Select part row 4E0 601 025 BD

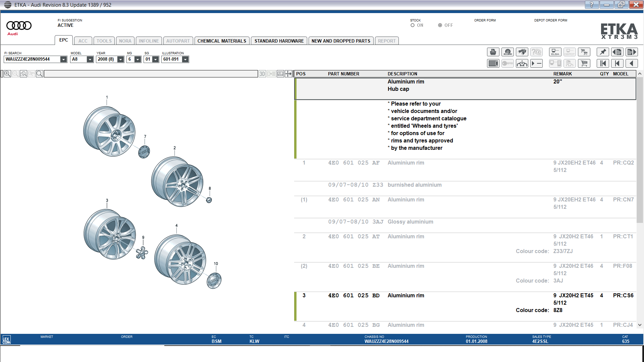click(465, 306)
